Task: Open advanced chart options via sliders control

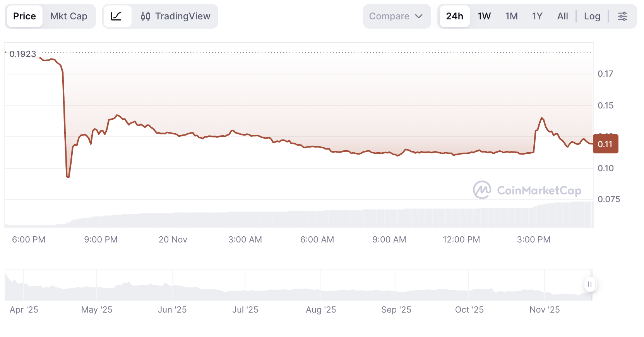Action: pyautogui.click(x=623, y=16)
